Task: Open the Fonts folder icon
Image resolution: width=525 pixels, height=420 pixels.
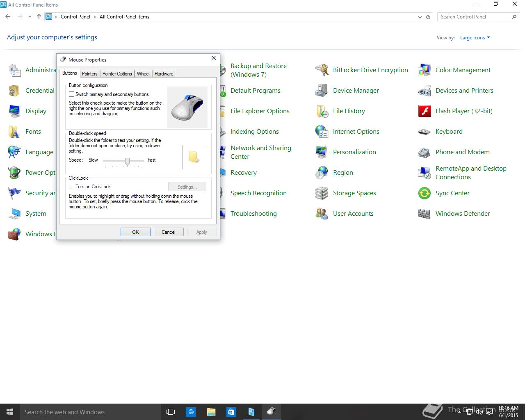Action: 14,132
